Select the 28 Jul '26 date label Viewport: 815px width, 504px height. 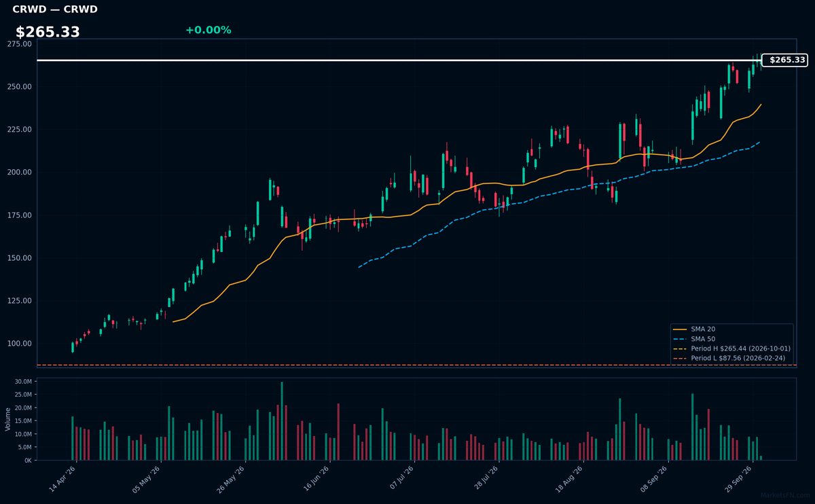(485, 479)
